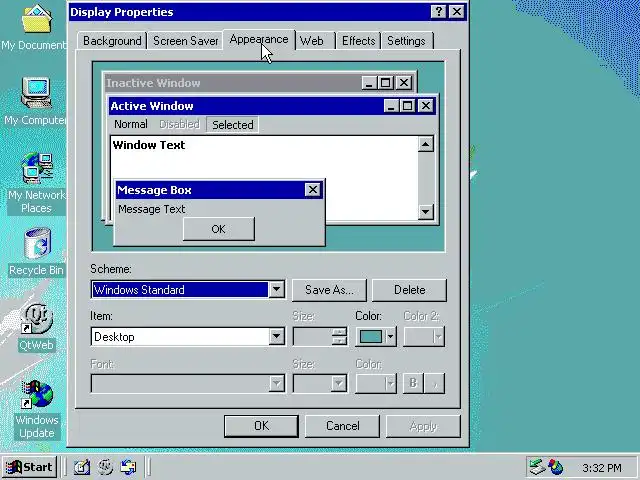Click Active Window preview maximize button
Screen dimensions: 640x480
coord(407,106)
